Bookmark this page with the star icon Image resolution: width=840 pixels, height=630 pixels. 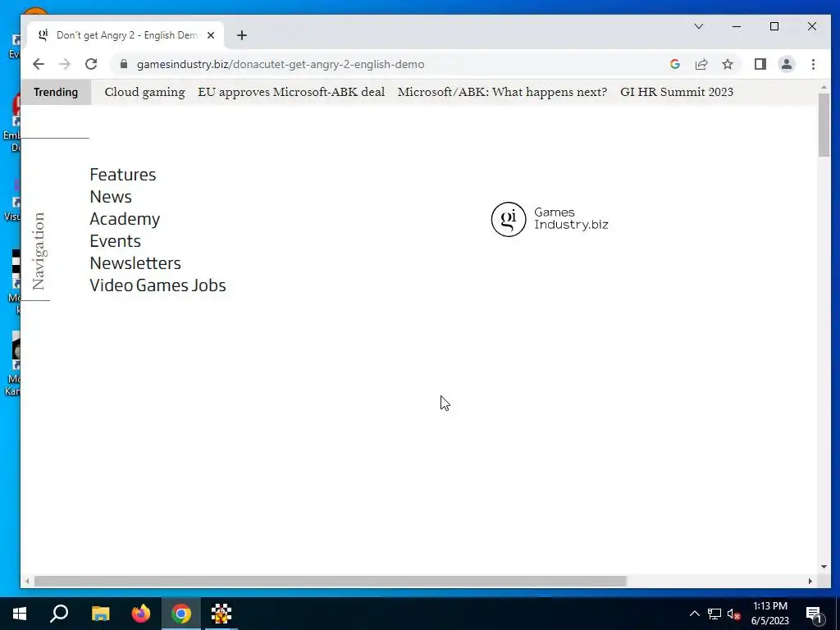(x=728, y=64)
